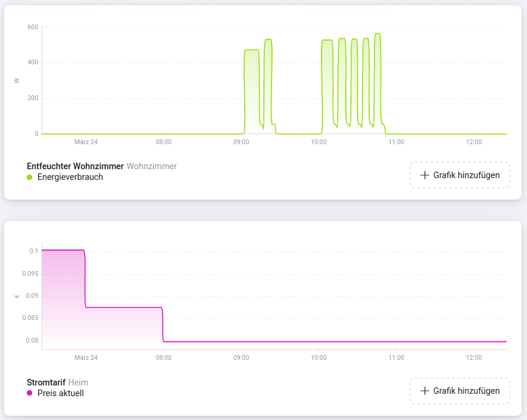The image size is (527, 420).
Task: Toggle the Preis aktuell series label
Action: (x=61, y=393)
